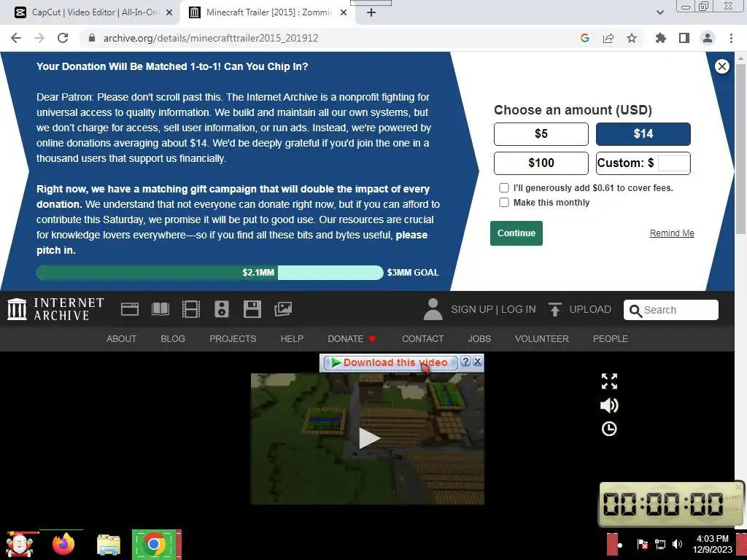Open the ABOUT menu item
This screenshot has height=560, width=747.
pos(122,338)
